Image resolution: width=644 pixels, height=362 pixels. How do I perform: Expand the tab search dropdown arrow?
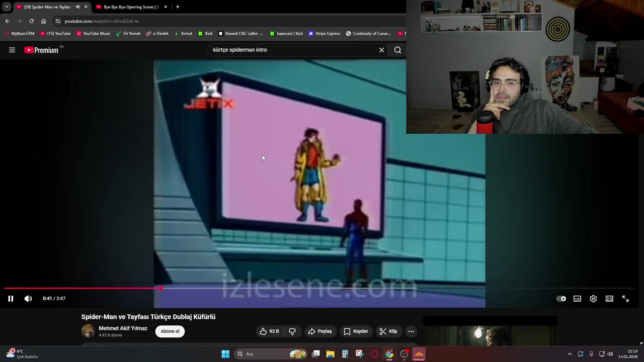[7, 7]
